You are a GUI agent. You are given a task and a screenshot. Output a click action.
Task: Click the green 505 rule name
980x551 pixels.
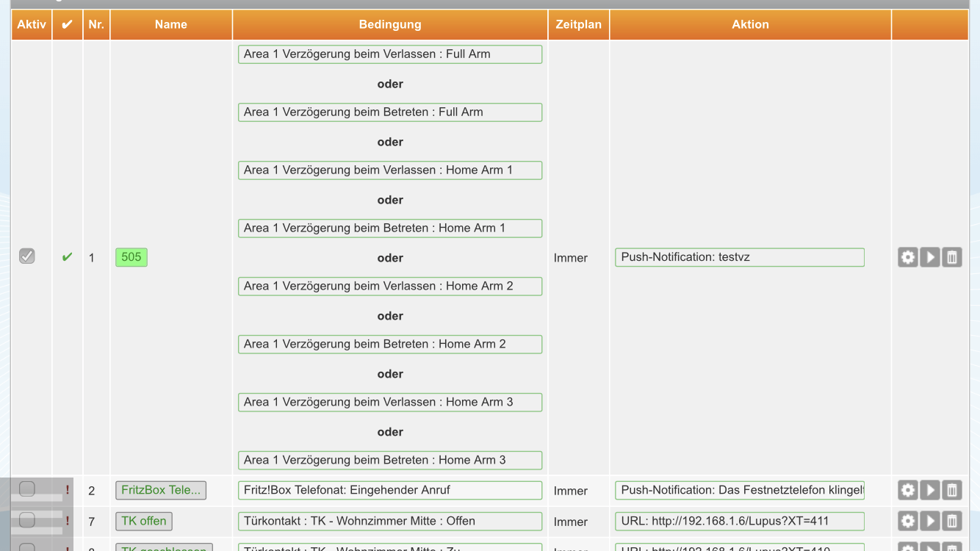pyautogui.click(x=131, y=257)
